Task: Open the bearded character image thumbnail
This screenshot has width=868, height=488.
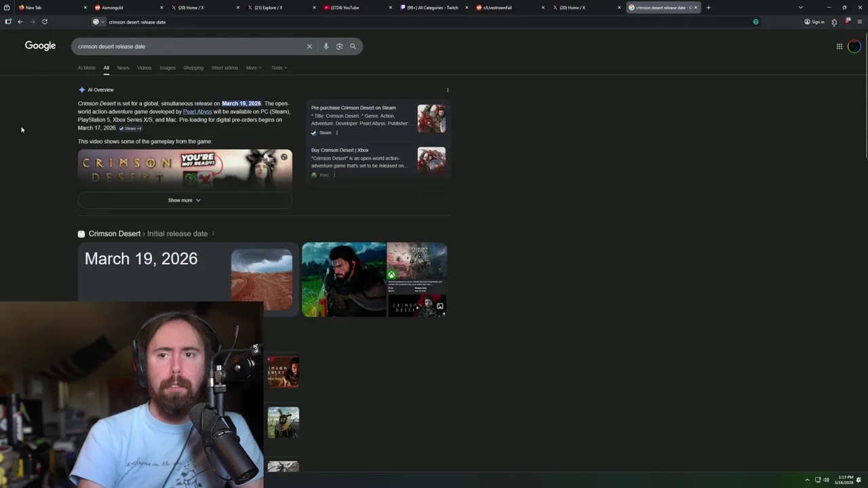Action: click(344, 279)
